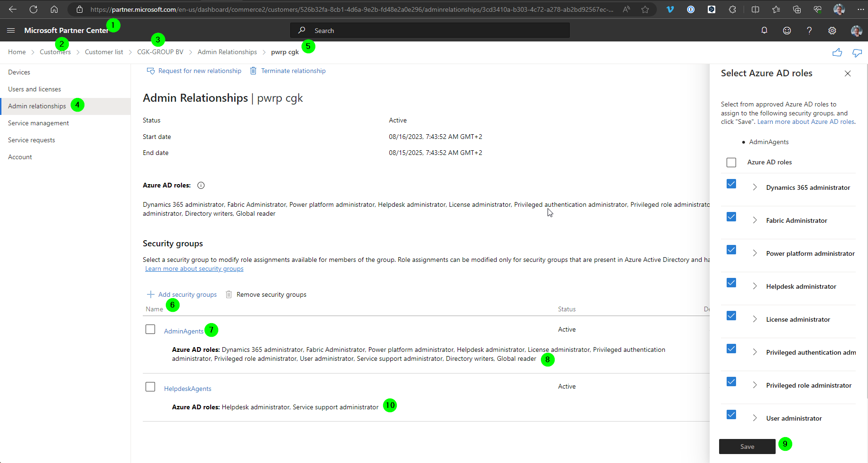Image resolution: width=868 pixels, height=463 pixels.
Task: Expand Privileged authentication administrator chevron
Action: (755, 352)
